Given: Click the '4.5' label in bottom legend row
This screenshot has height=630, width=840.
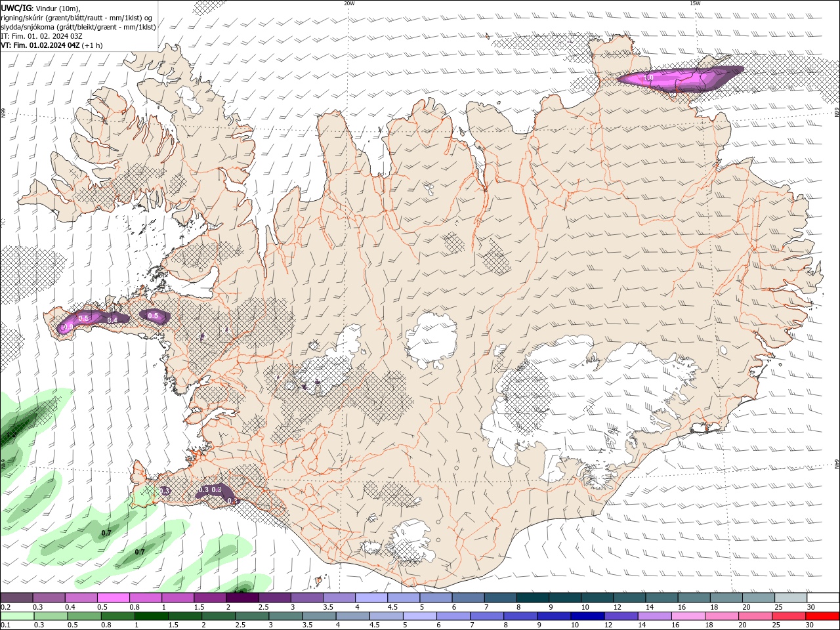Looking at the screenshot, I should tap(373, 625).
